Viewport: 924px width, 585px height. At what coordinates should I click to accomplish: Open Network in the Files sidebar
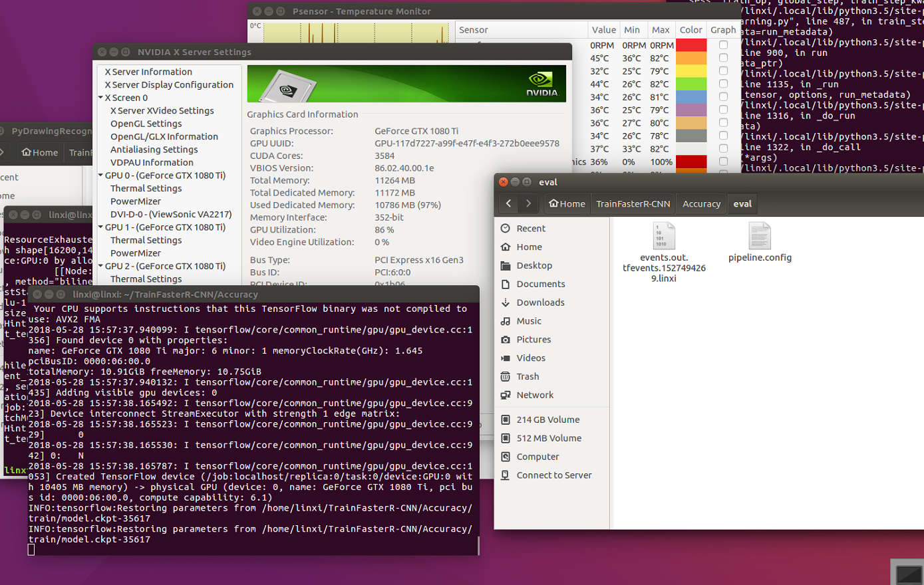pos(535,395)
